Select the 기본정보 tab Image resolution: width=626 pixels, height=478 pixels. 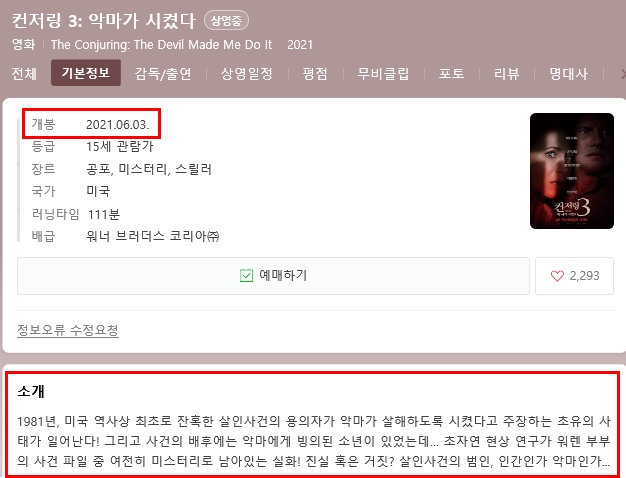pyautogui.click(x=86, y=73)
